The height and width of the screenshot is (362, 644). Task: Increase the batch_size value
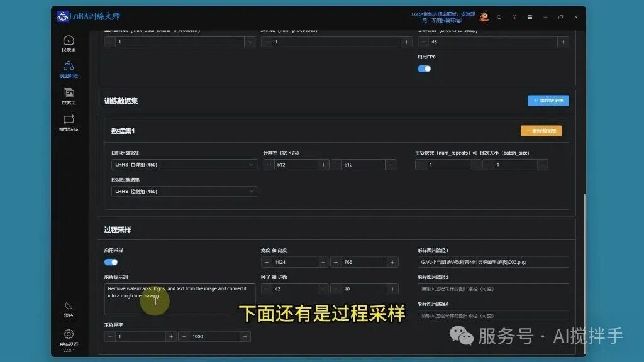pos(543,165)
